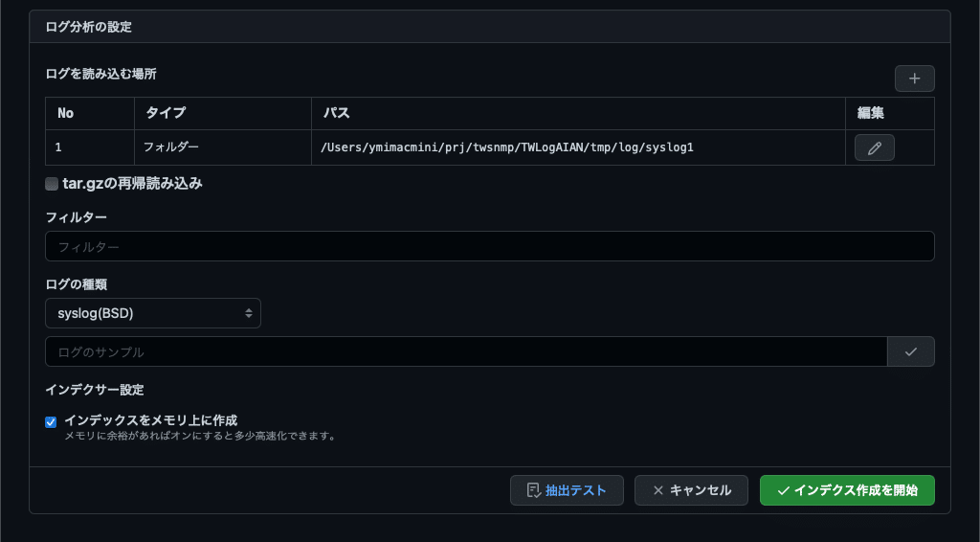Open the syslog(BSD) log type dropdown
Image resolution: width=980 pixels, height=542 pixels.
coord(153,313)
